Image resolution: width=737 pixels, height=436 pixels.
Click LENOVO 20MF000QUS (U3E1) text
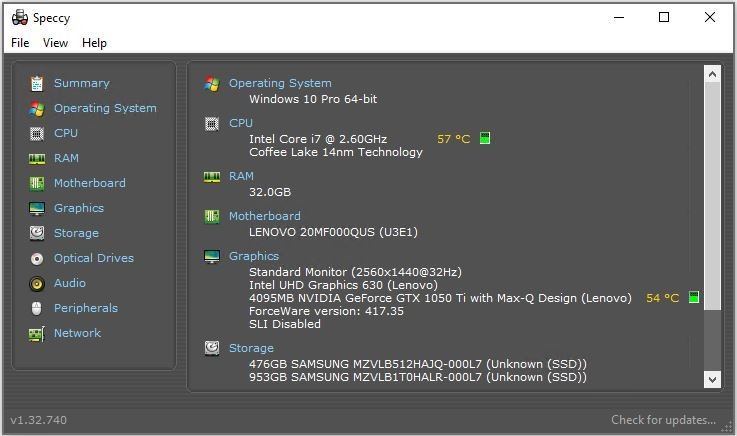point(333,232)
